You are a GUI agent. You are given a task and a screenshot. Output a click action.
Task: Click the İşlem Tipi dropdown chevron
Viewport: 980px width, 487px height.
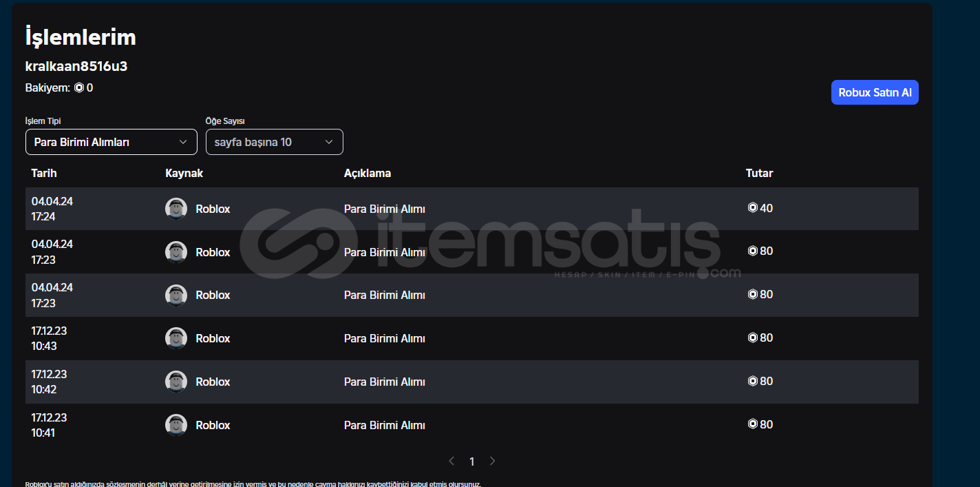click(x=183, y=142)
